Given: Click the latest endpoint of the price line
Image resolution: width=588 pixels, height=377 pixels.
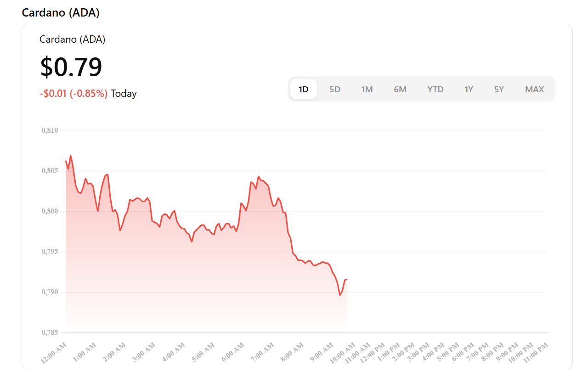Looking at the screenshot, I should [x=347, y=279].
